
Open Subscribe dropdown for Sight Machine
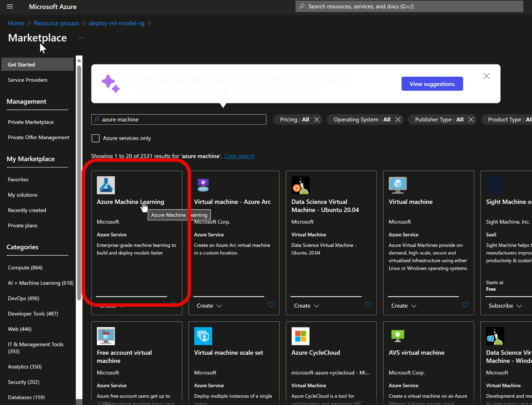tap(505, 306)
